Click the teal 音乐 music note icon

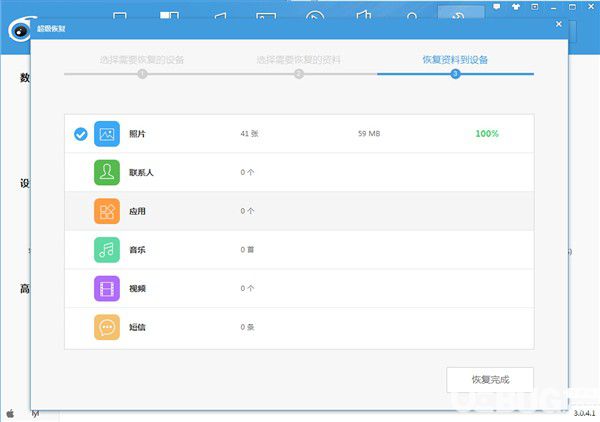pos(107,250)
